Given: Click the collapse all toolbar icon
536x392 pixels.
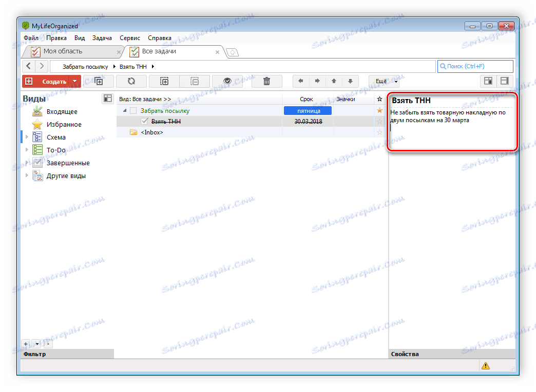Looking at the screenshot, I should coord(195,82).
